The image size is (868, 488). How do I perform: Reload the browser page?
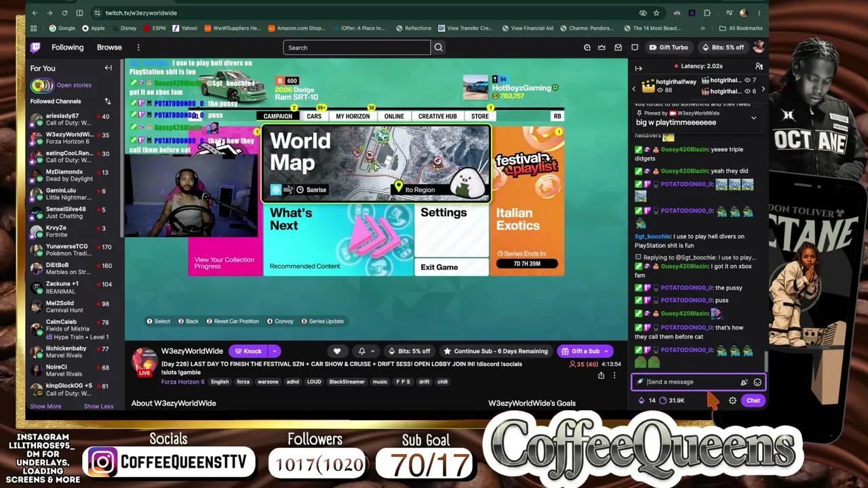pyautogui.click(x=64, y=13)
